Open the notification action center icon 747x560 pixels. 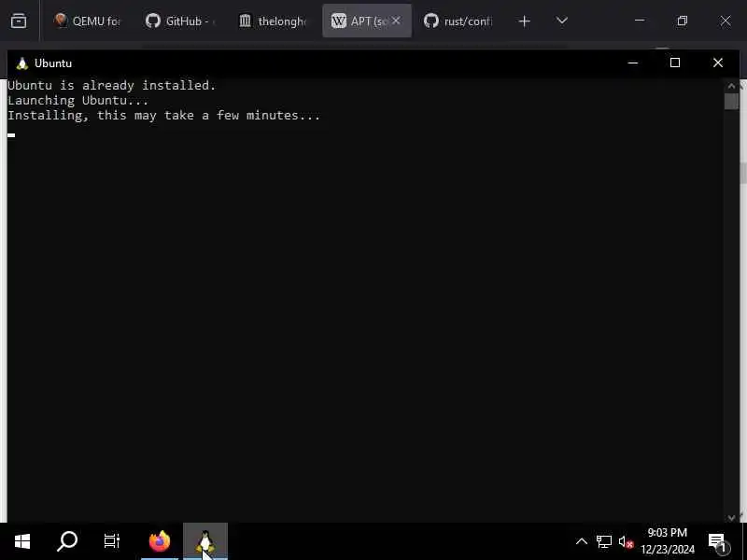click(x=719, y=541)
